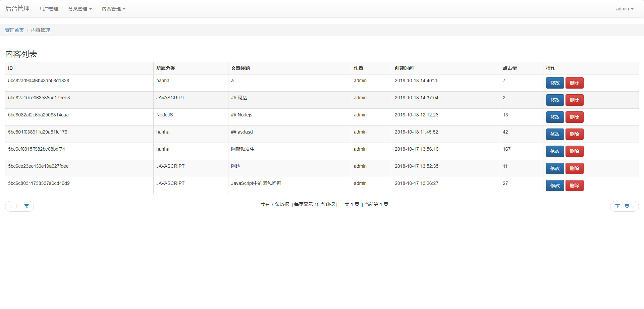Open the admin user dropdown
Screen dimensions: 644x309
[624, 9]
